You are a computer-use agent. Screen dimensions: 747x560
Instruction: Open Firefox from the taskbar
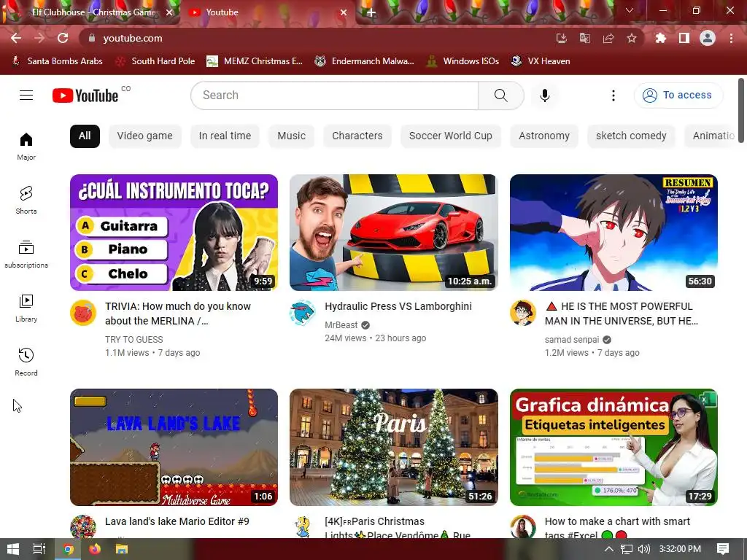95,549
